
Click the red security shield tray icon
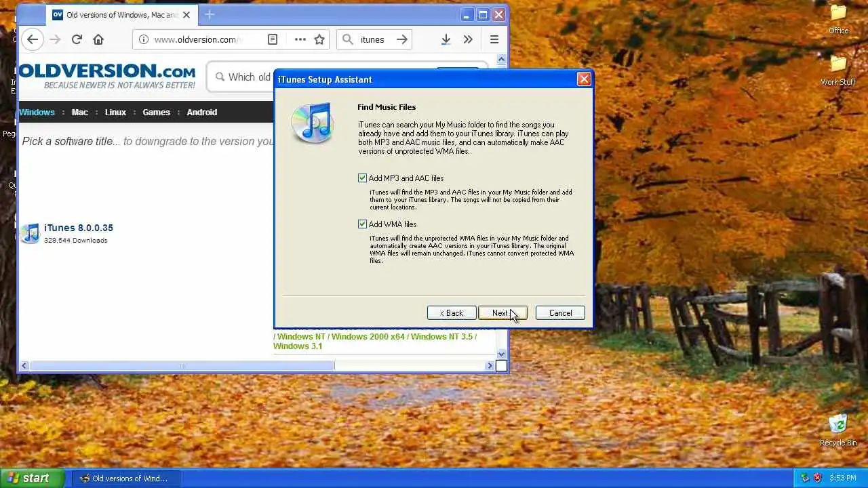[818, 478]
